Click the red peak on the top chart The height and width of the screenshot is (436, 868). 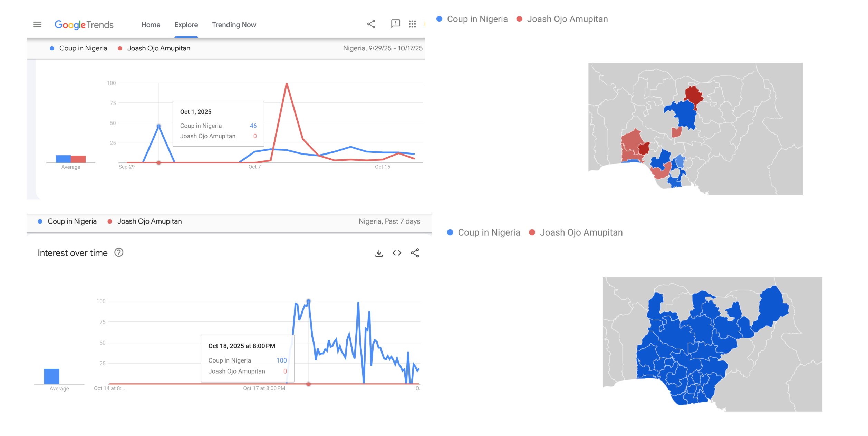pyautogui.click(x=287, y=83)
